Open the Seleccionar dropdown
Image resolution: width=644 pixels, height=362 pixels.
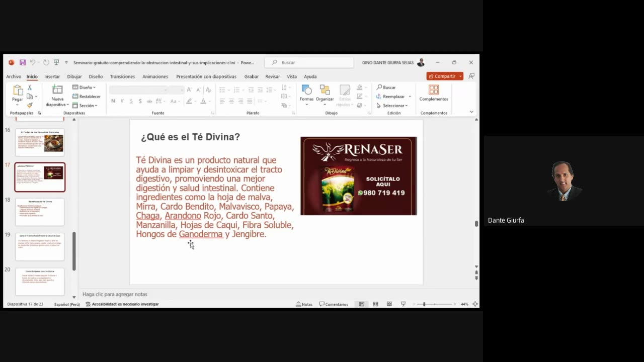(x=392, y=106)
